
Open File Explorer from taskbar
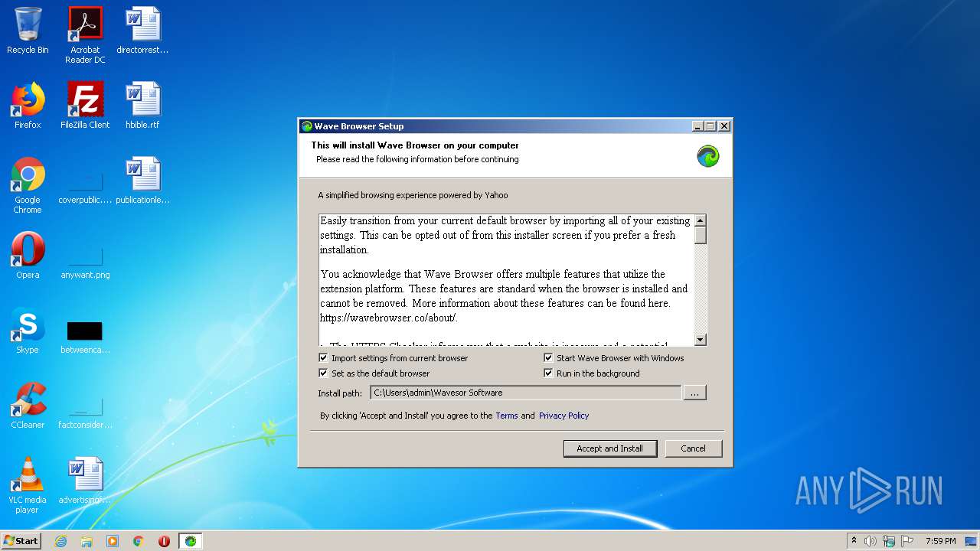point(87,541)
